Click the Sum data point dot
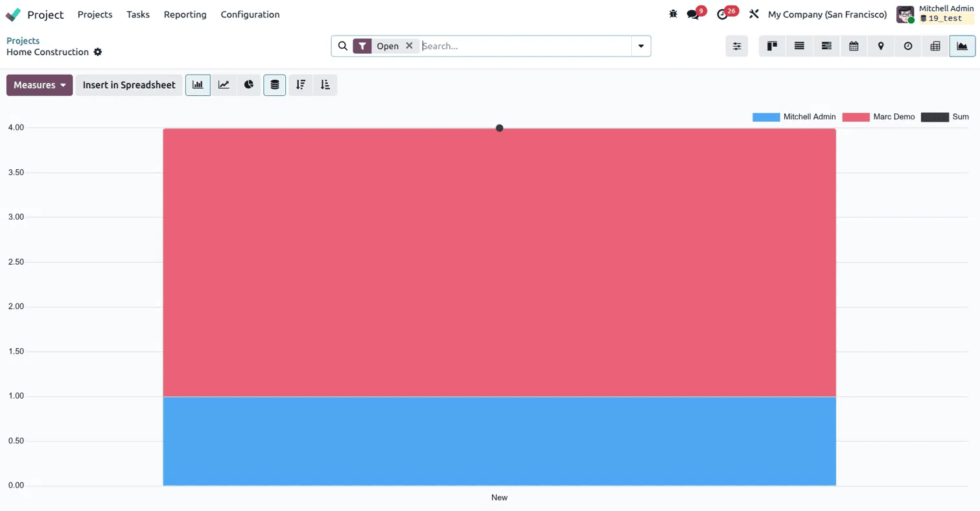 tap(500, 128)
